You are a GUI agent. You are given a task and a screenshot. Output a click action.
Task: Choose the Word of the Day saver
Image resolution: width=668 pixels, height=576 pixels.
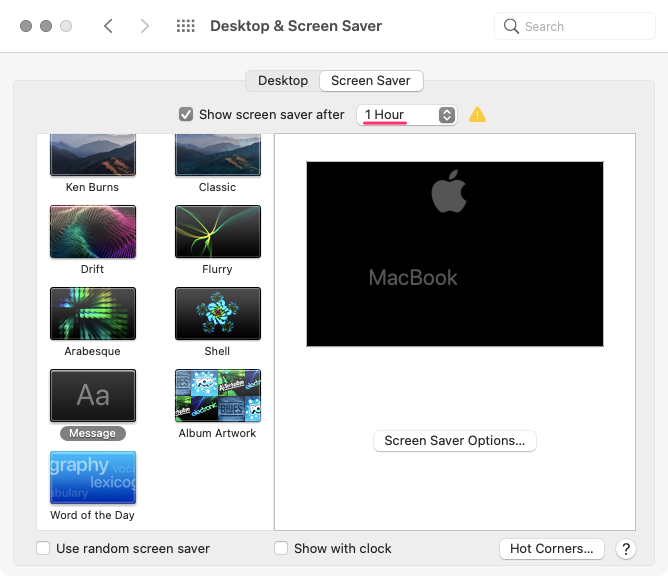[93, 478]
